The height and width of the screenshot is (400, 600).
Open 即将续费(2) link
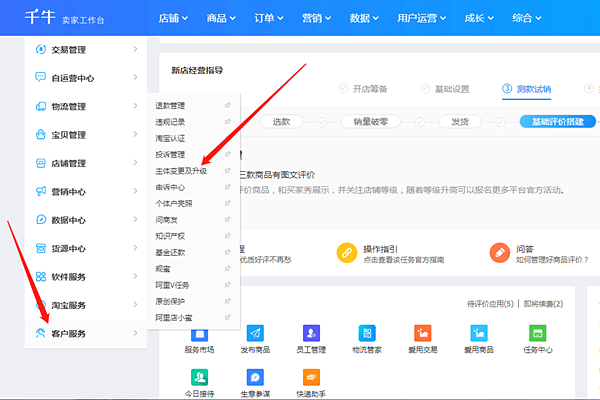(x=543, y=304)
